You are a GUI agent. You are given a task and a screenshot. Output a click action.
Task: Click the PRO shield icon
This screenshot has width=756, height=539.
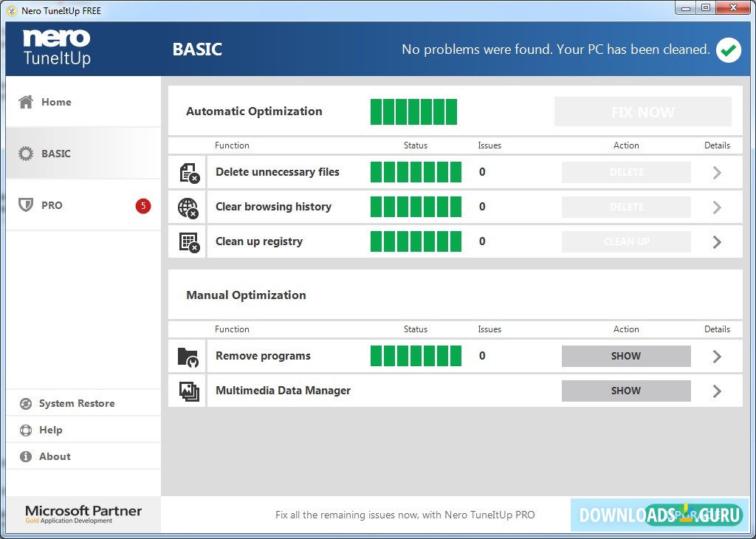(x=26, y=205)
